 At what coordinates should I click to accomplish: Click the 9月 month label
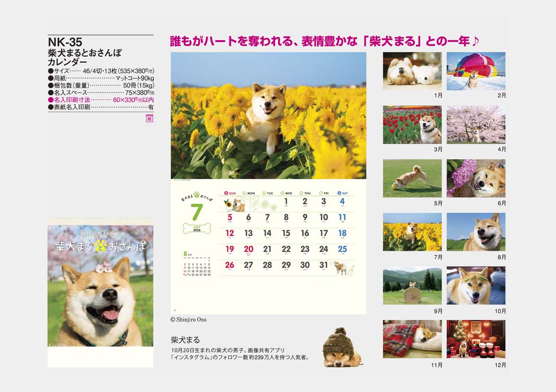(x=438, y=311)
